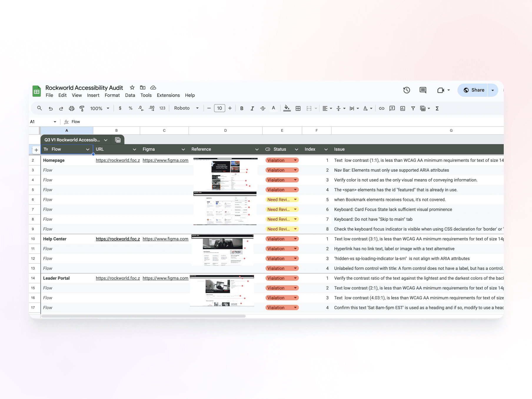Decrease decimal places
Screen dimensions: 532x399
141,108
